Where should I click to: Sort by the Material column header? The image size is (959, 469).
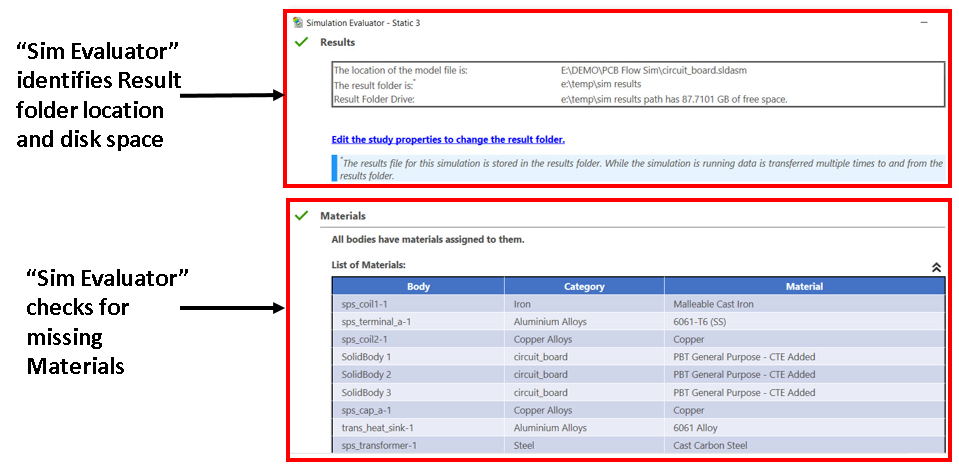(803, 286)
